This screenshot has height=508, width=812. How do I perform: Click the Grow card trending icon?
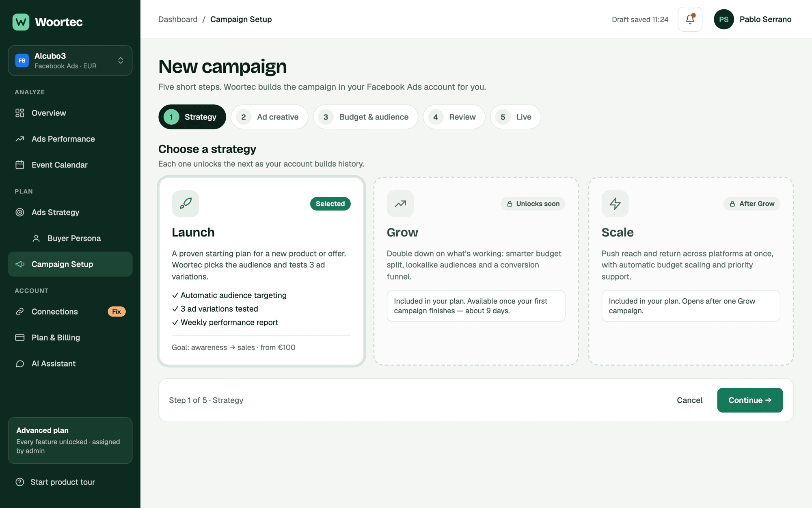click(400, 204)
